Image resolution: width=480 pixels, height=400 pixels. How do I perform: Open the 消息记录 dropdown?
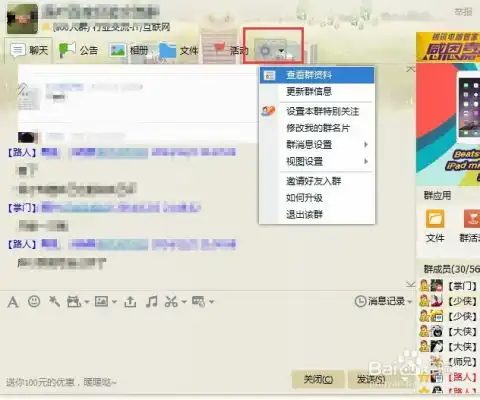click(x=384, y=301)
